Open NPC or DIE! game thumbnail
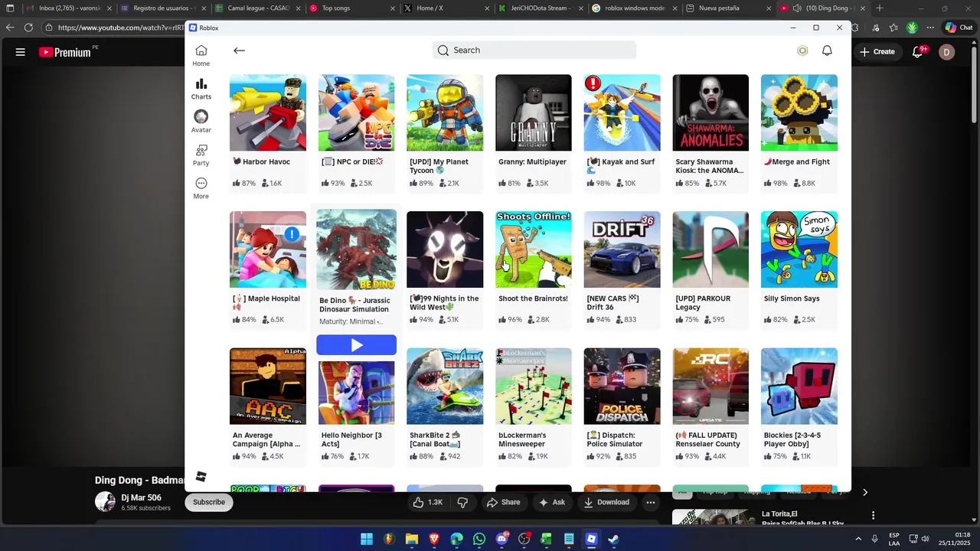The width and height of the screenshot is (980, 551). [x=356, y=112]
